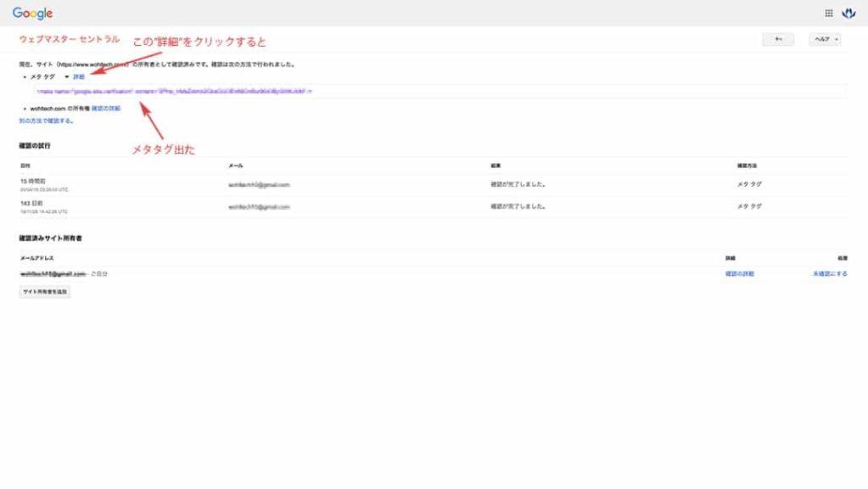Open 確認の詳細 link next to wohltech.com の所有権
Image resolution: width=868 pixels, height=489 pixels.
pos(106,109)
